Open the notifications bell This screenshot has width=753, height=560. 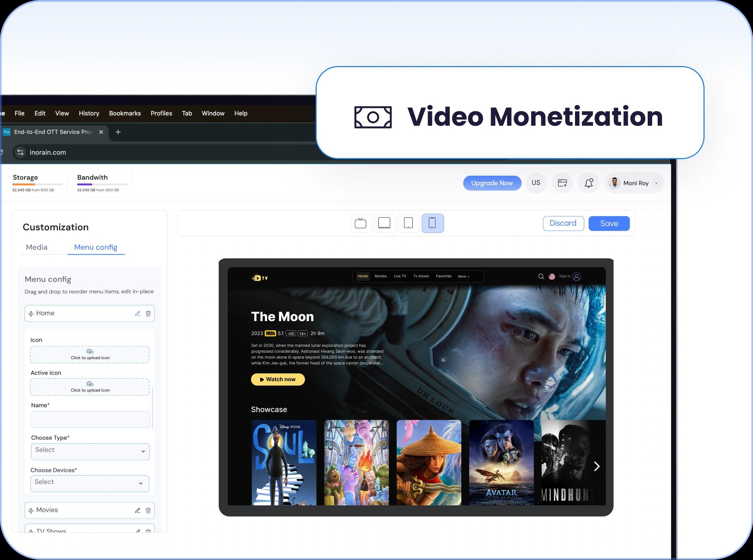[x=589, y=183]
